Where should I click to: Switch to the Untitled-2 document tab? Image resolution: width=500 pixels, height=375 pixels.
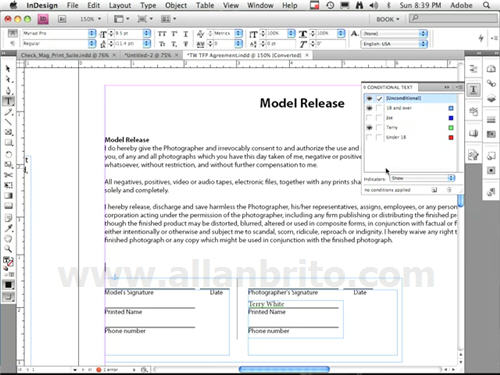point(150,55)
